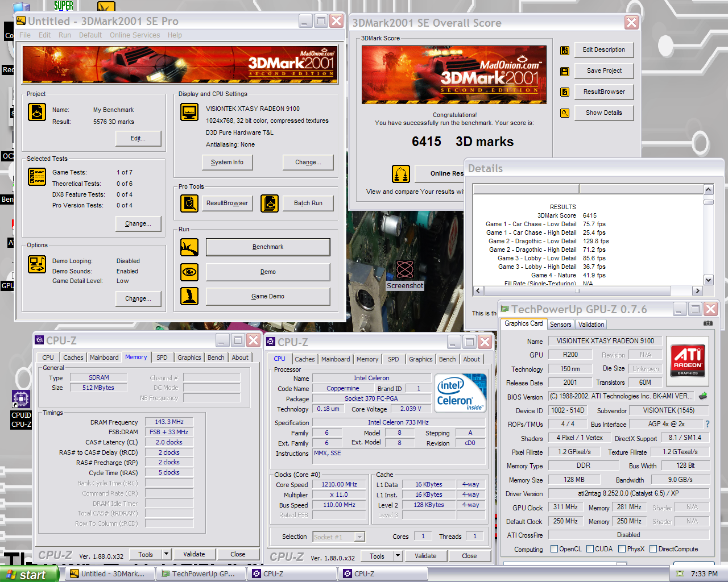Open TechPowerUp GPU-Z from the taskbar

(201, 574)
